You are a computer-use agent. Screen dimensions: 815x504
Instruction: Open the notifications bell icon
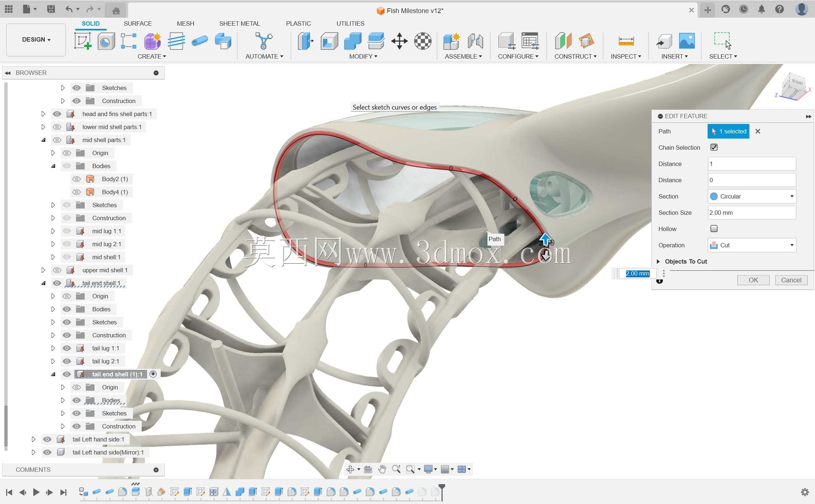click(x=761, y=9)
